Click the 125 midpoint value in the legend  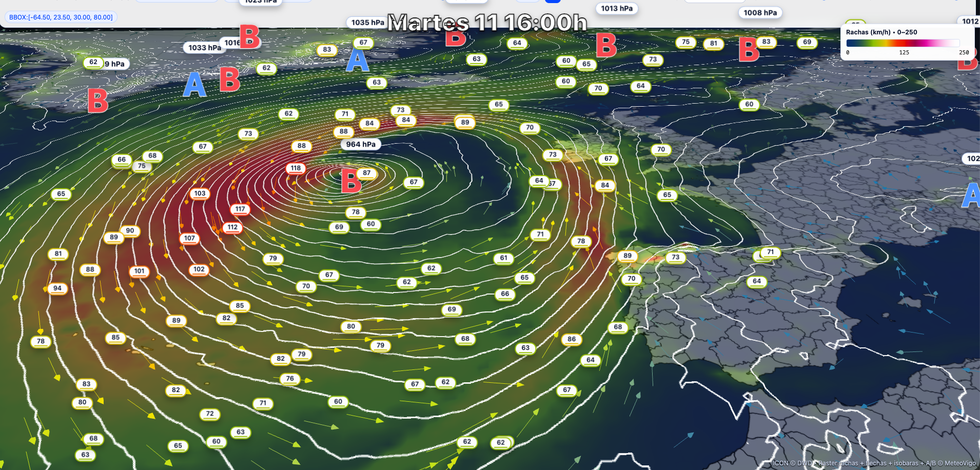click(x=904, y=52)
